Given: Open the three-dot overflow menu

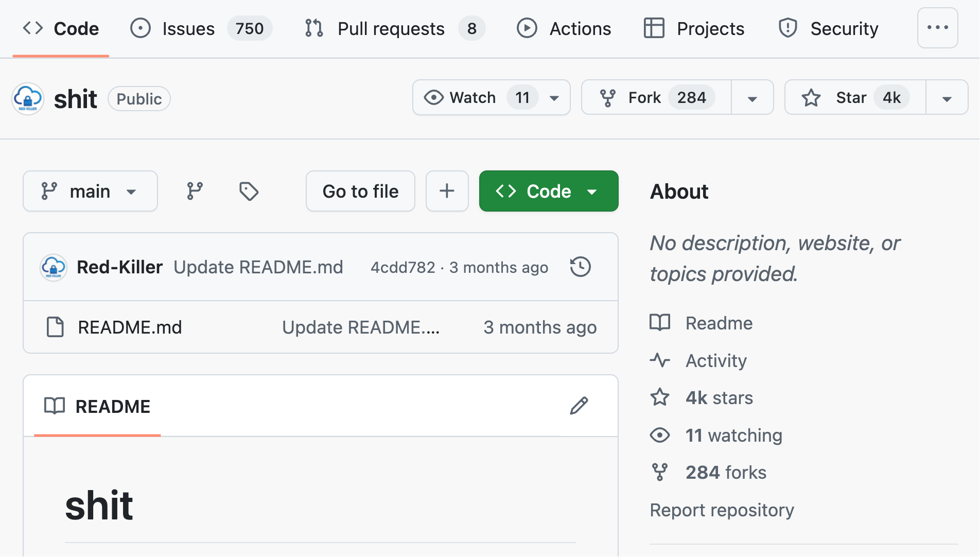Looking at the screenshot, I should pos(937,28).
